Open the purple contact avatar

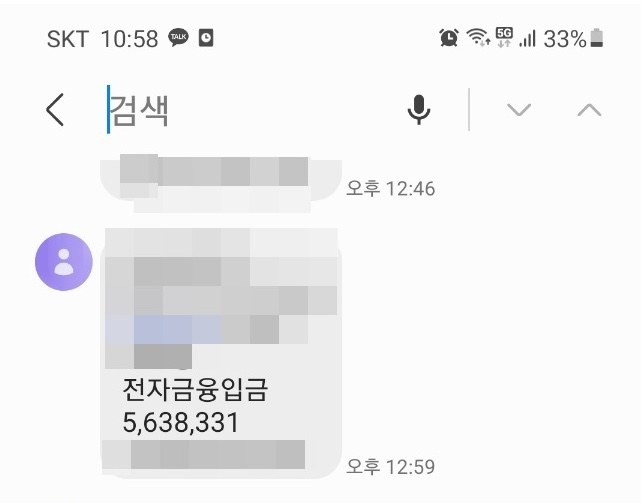tap(64, 262)
